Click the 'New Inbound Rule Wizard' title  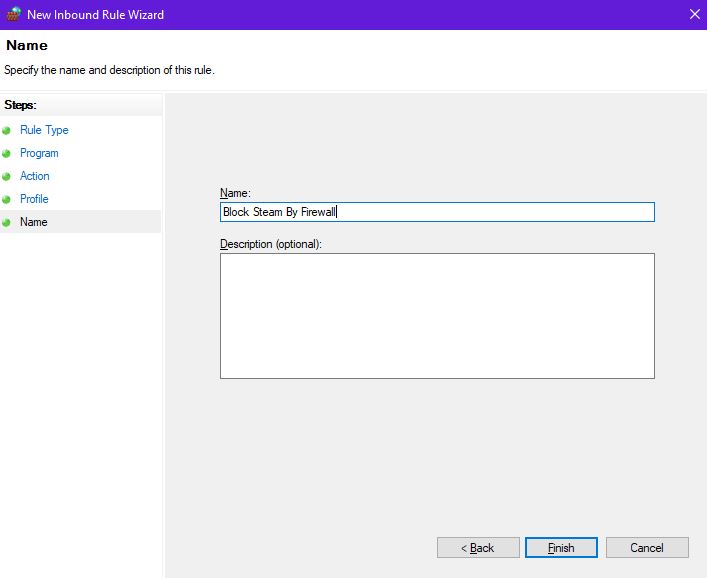click(96, 14)
